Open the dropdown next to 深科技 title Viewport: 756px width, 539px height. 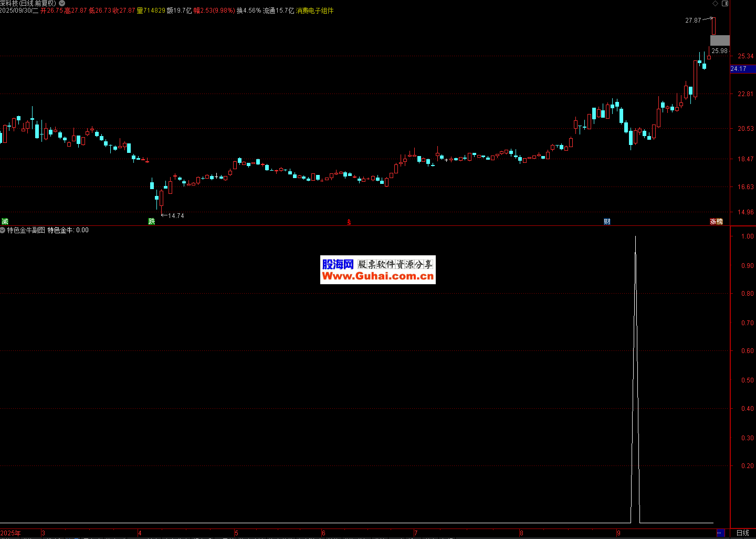[62, 3]
